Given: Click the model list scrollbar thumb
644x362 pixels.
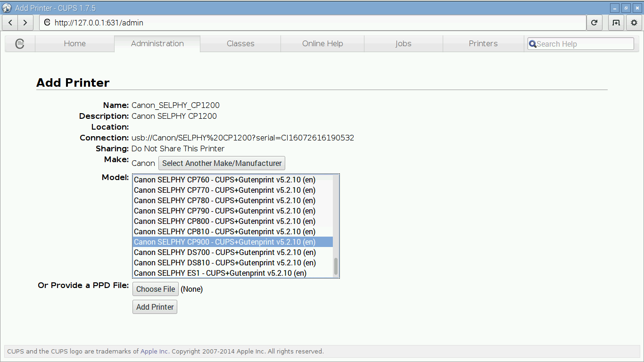Looking at the screenshot, I should coord(336,266).
